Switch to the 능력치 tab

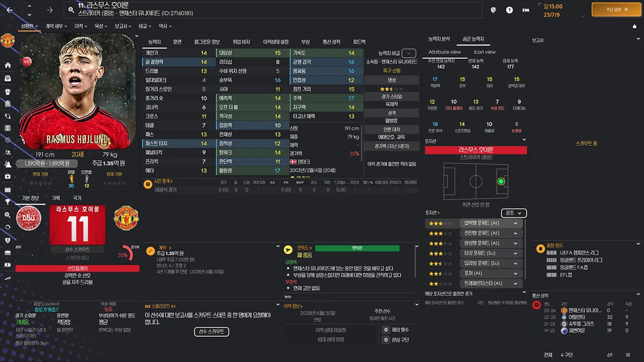155,41
